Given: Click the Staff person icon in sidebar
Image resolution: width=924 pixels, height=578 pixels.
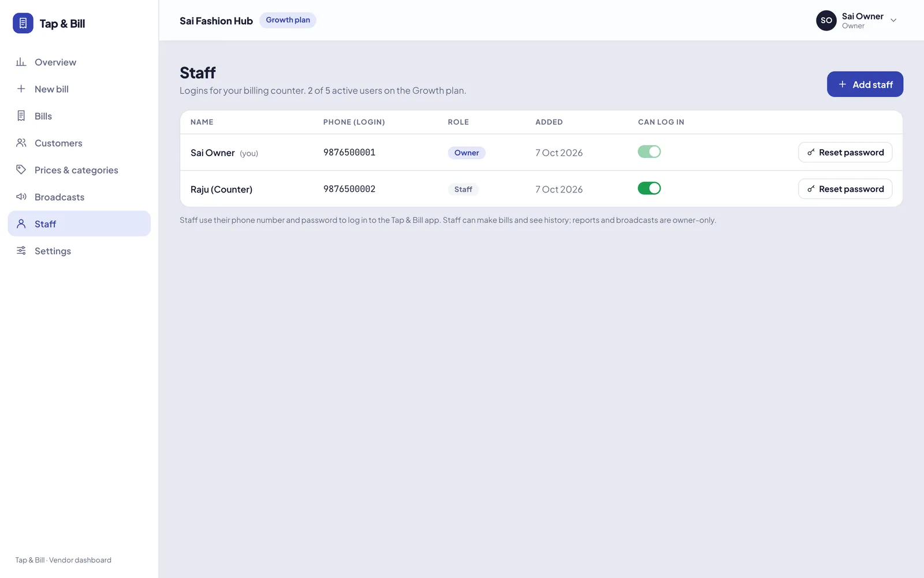Looking at the screenshot, I should (21, 224).
